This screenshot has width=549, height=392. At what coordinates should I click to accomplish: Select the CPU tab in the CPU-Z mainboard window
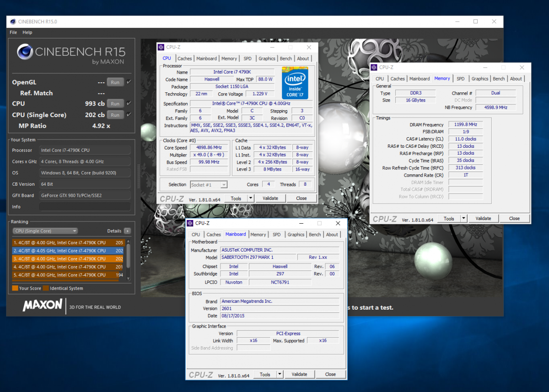(196, 235)
